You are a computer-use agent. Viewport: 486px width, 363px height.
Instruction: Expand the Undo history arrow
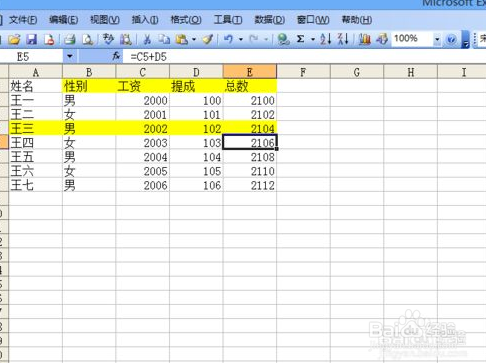click(241, 40)
